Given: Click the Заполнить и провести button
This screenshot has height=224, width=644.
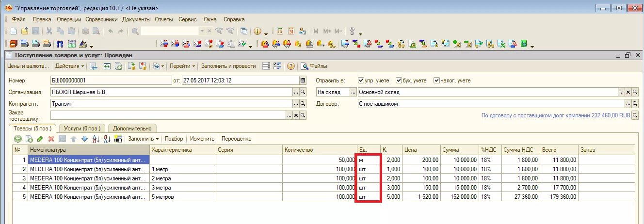Looking at the screenshot, I should coord(228,66).
